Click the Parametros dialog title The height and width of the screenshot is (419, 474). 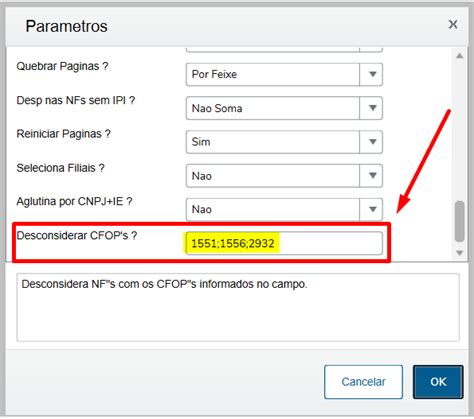click(67, 26)
